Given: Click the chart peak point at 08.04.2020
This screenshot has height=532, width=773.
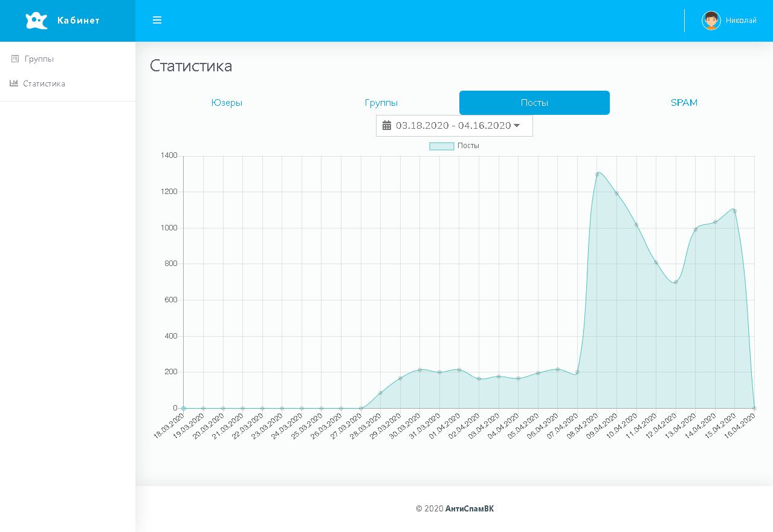Looking at the screenshot, I should [x=597, y=175].
